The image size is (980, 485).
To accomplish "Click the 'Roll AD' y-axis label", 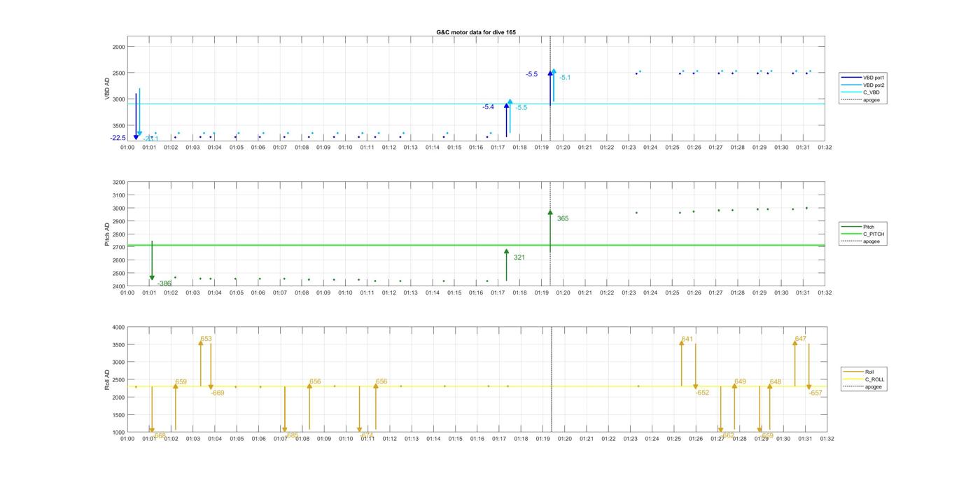I will click(108, 379).
